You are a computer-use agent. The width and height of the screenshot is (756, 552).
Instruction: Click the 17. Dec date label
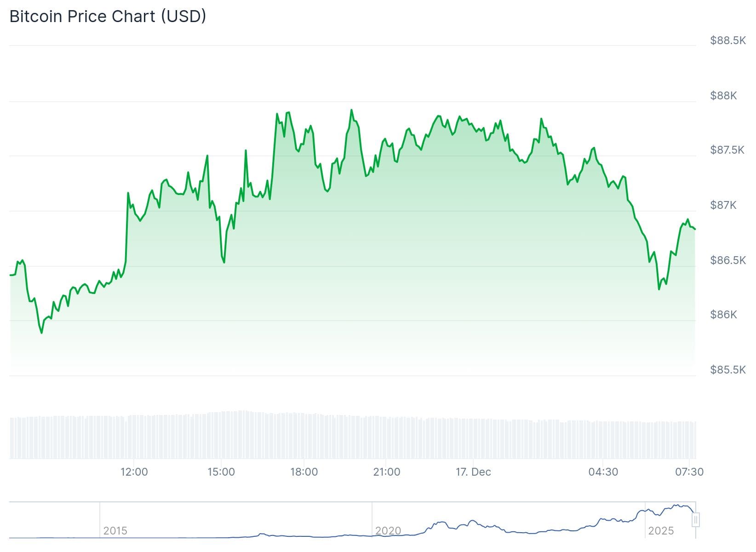click(x=473, y=472)
